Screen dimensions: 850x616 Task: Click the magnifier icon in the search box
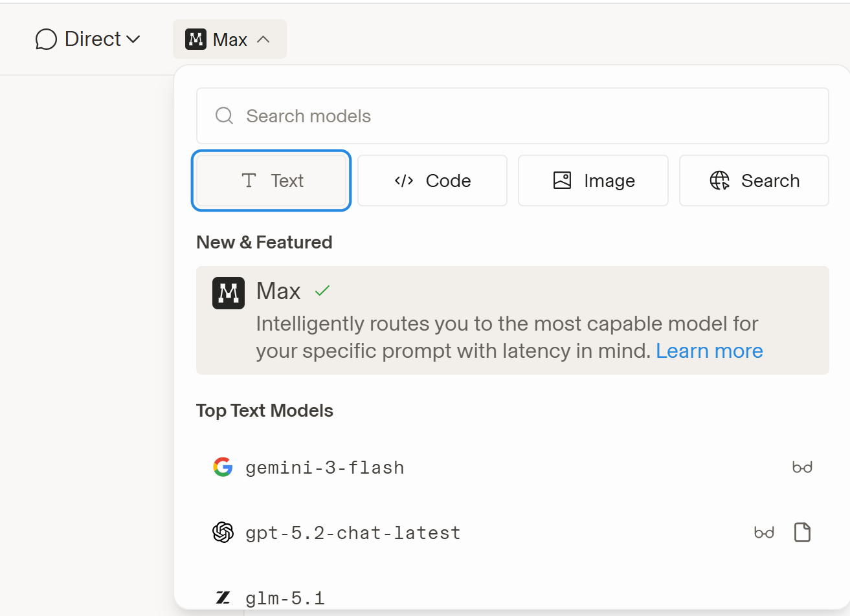[x=224, y=116]
